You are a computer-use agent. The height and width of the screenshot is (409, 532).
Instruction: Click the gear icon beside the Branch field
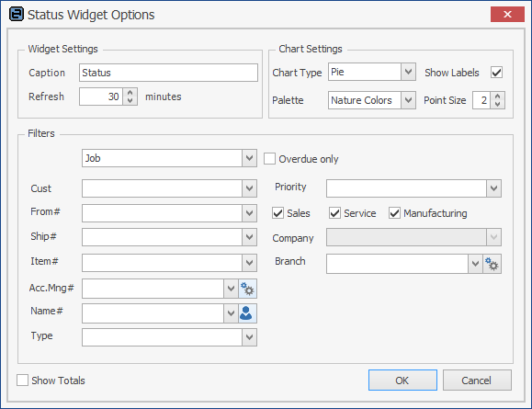tap(492, 264)
